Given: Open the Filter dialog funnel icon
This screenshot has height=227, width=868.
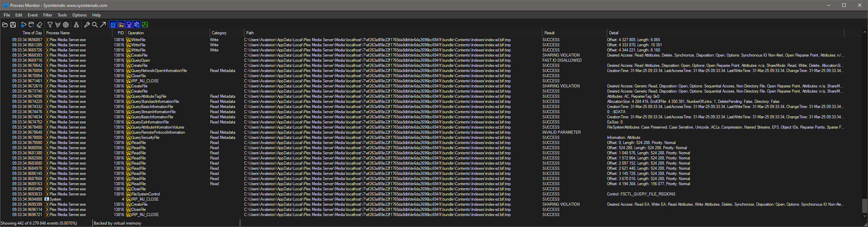Looking at the screenshot, I should coord(50,25).
